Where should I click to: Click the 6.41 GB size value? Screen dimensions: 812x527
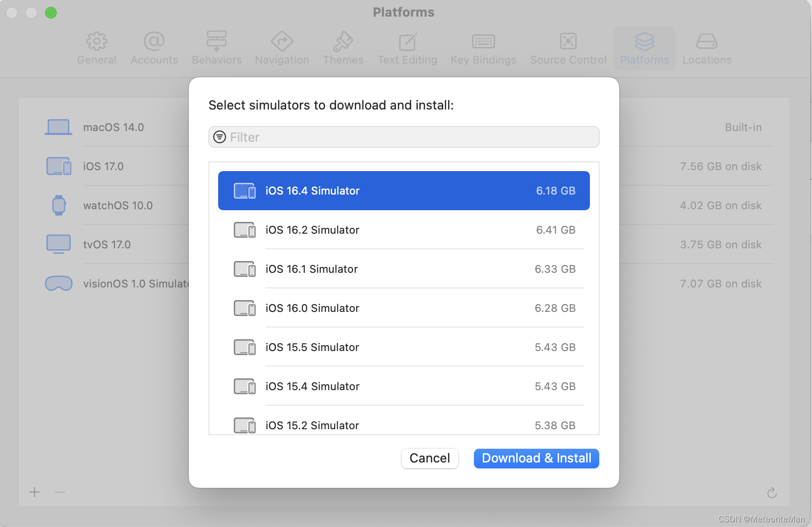(556, 230)
